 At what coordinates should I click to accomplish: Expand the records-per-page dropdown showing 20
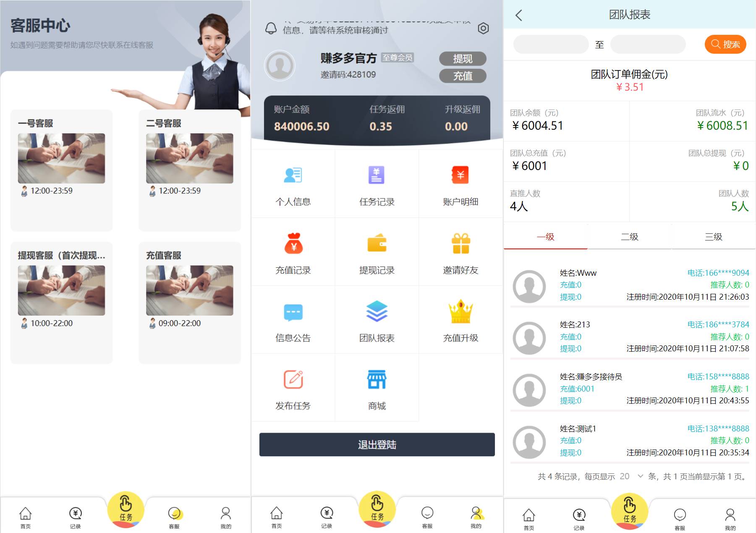(x=631, y=476)
